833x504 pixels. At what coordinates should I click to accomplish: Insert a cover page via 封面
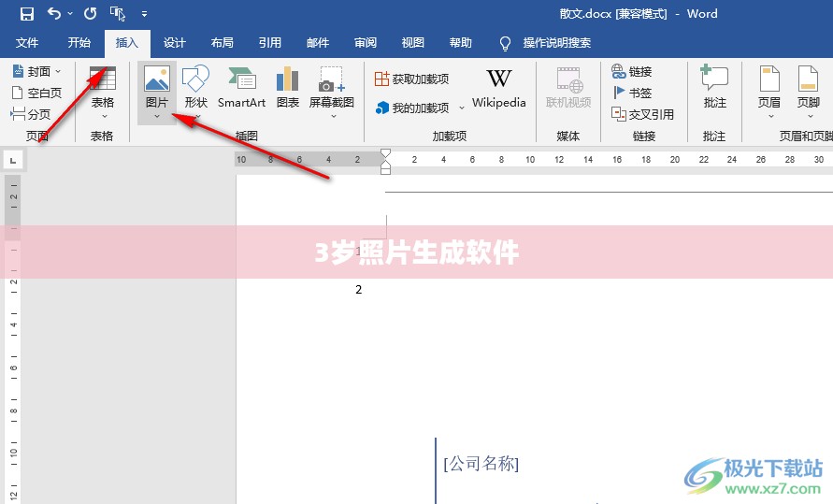pyautogui.click(x=36, y=71)
